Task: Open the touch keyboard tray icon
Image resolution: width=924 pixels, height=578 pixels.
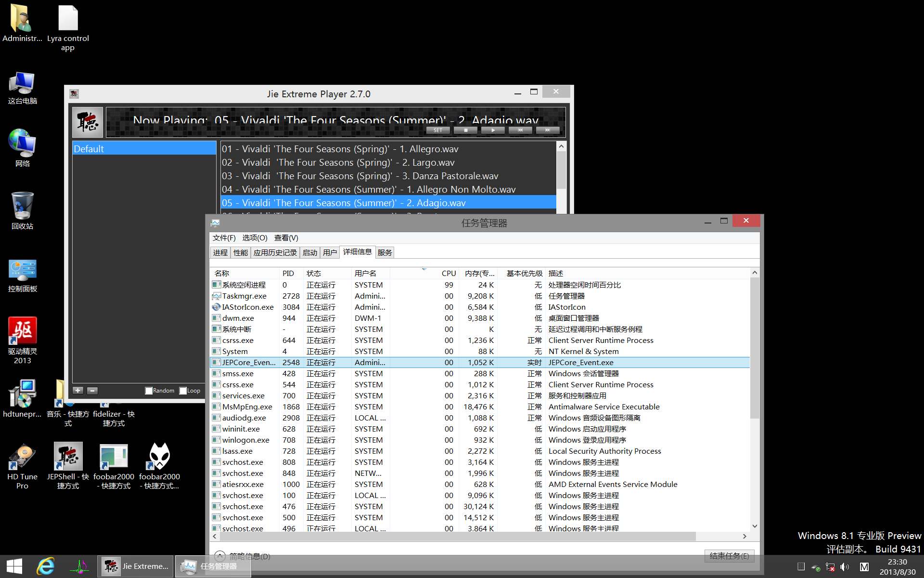Action: click(801, 566)
